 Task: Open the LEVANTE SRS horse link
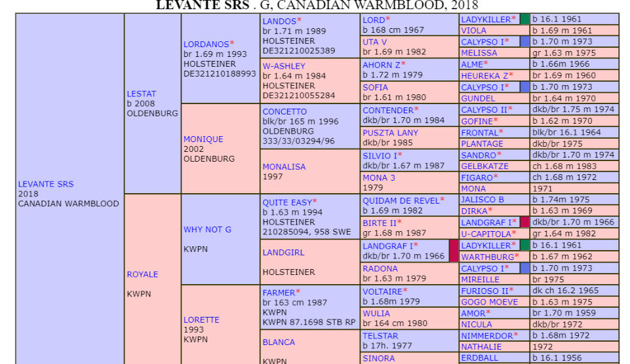46,185
